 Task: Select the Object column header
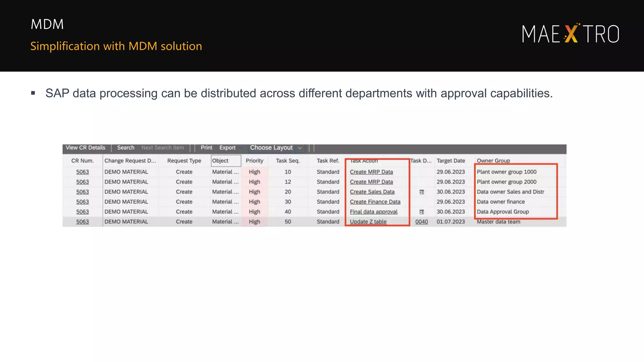click(226, 161)
